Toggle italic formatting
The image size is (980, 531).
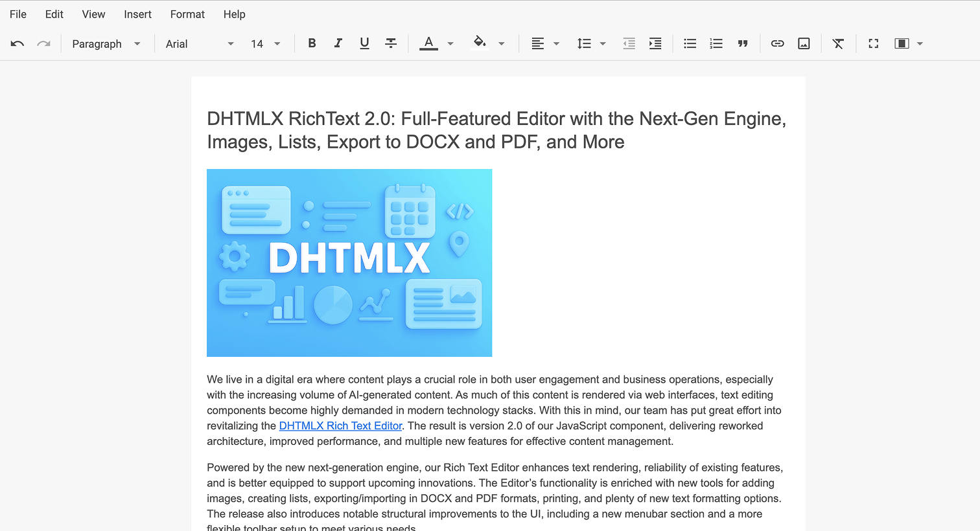[x=338, y=43]
